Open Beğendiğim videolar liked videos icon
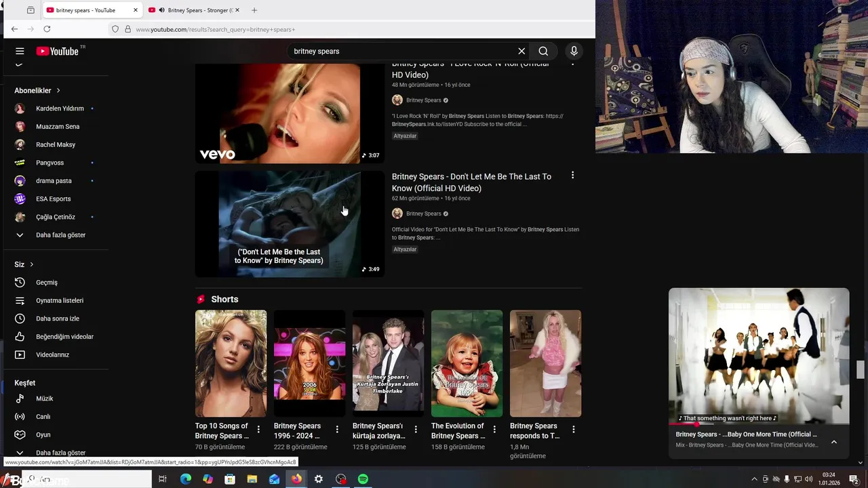Screen dimensions: 868x488 pos(20,337)
